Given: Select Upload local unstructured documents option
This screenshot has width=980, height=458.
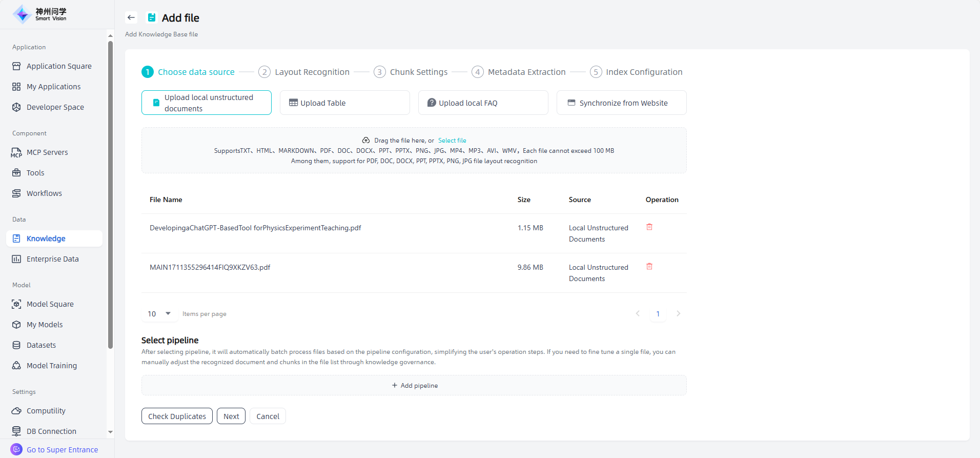Looking at the screenshot, I should tap(207, 103).
